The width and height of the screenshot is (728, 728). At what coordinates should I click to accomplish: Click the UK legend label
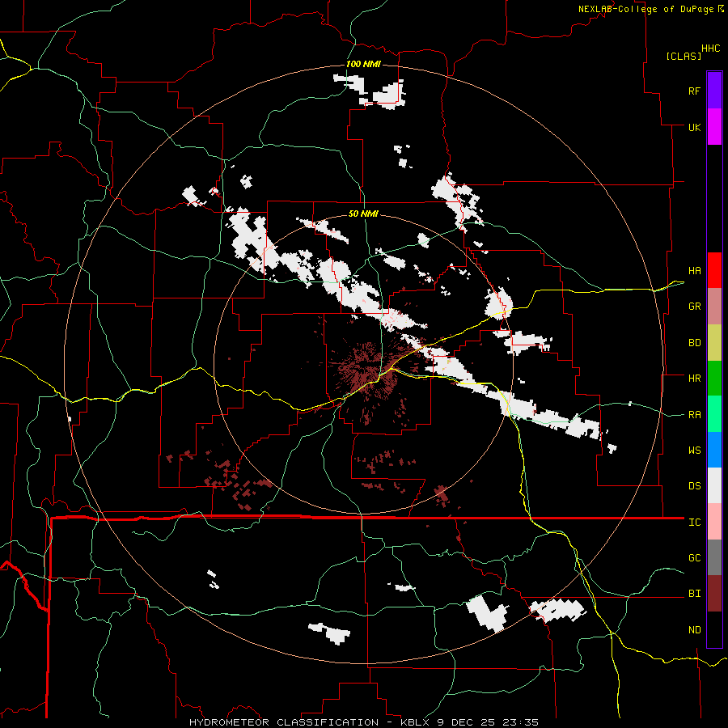point(694,127)
